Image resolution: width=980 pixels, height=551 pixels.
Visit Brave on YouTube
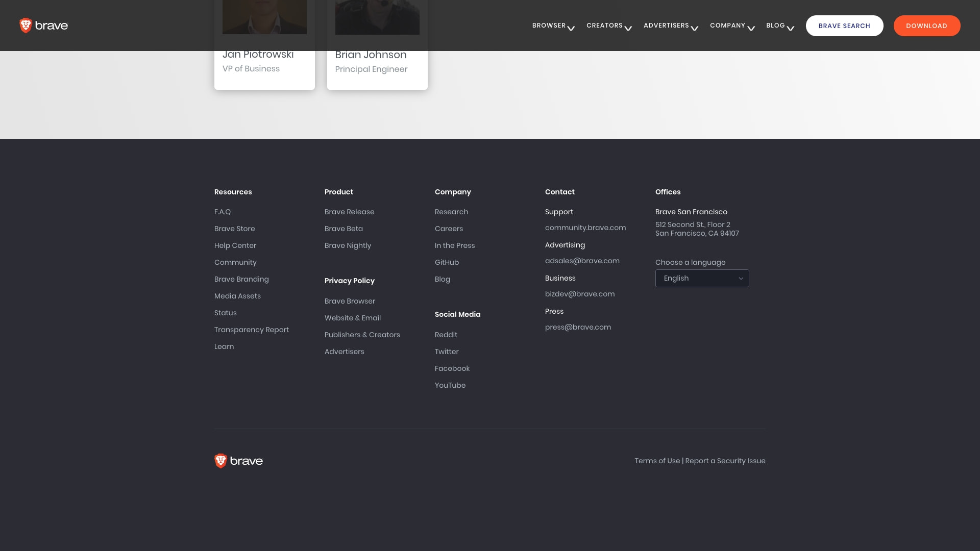tap(450, 385)
